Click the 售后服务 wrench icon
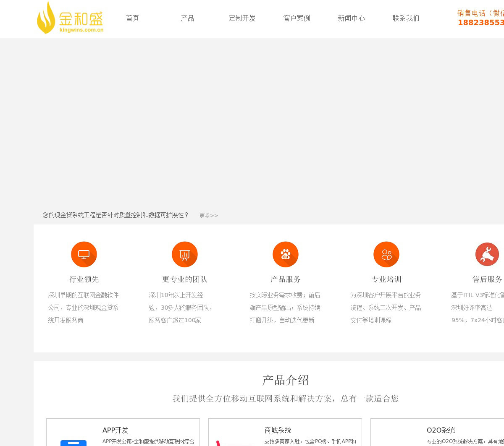504x446 pixels. tap(487, 254)
